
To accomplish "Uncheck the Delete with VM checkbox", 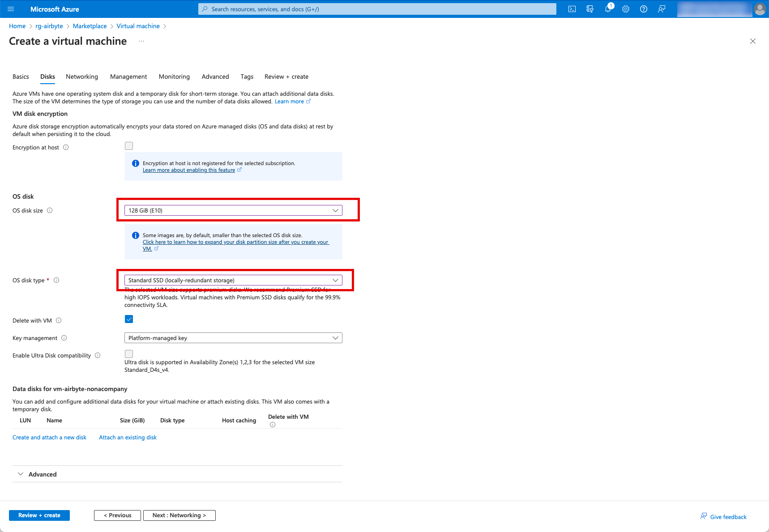I will [129, 319].
